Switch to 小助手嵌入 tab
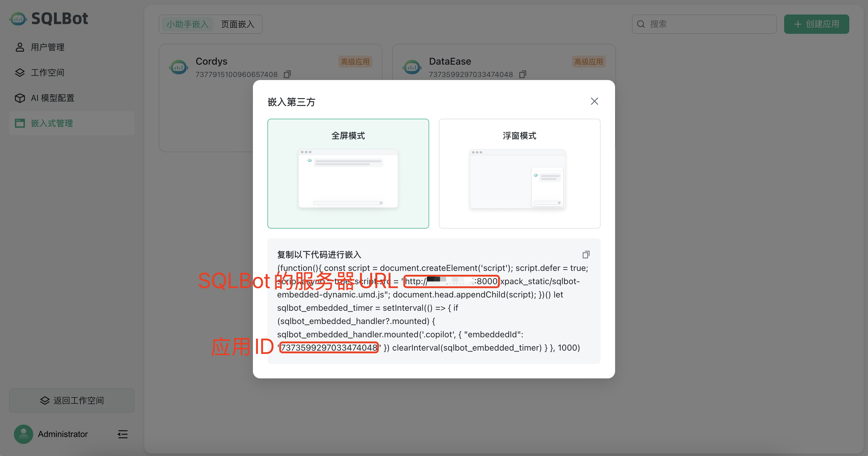868x456 pixels. pyautogui.click(x=187, y=24)
